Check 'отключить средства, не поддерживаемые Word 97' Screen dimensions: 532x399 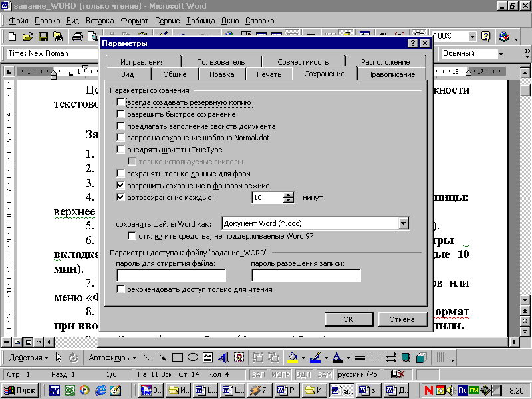click(132, 236)
